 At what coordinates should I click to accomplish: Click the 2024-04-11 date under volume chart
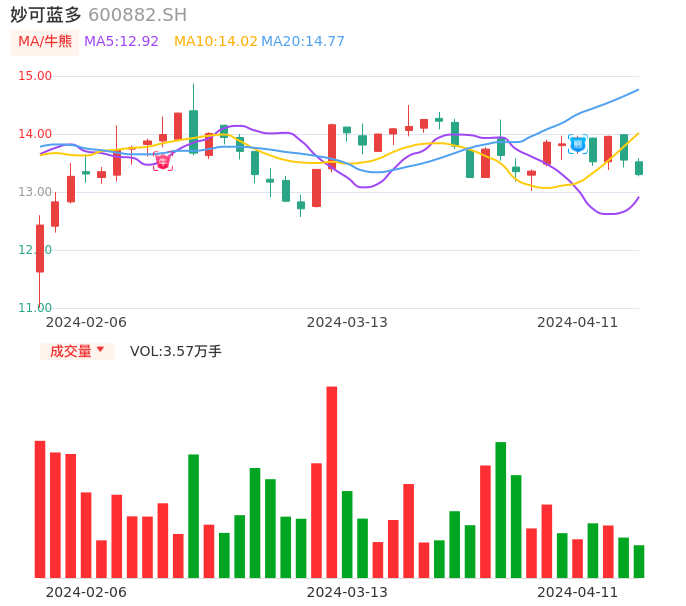point(578,592)
